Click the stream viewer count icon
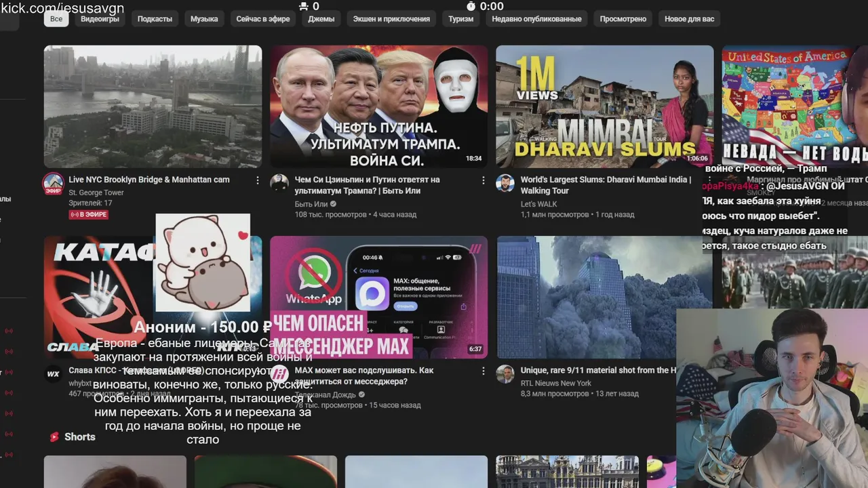Viewport: 868px width, 488px height. point(303,6)
